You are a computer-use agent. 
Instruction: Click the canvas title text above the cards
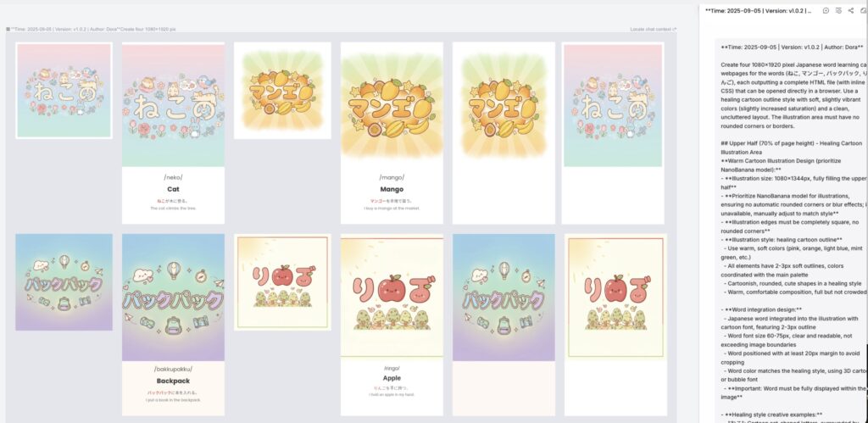coord(93,29)
